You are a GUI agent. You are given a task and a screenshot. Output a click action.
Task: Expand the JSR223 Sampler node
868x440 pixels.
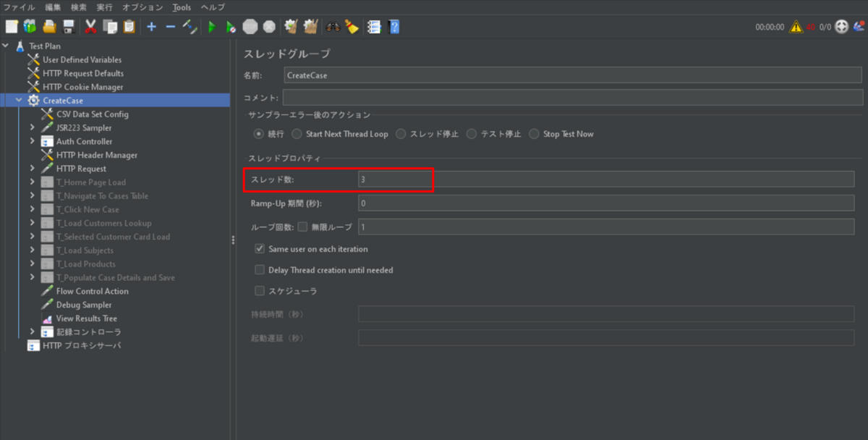tap(33, 128)
